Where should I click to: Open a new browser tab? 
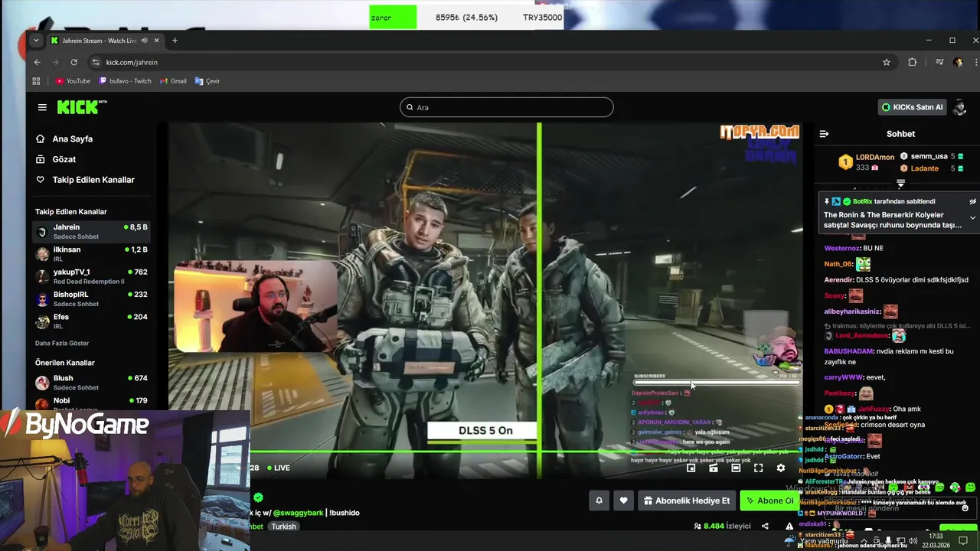point(175,41)
